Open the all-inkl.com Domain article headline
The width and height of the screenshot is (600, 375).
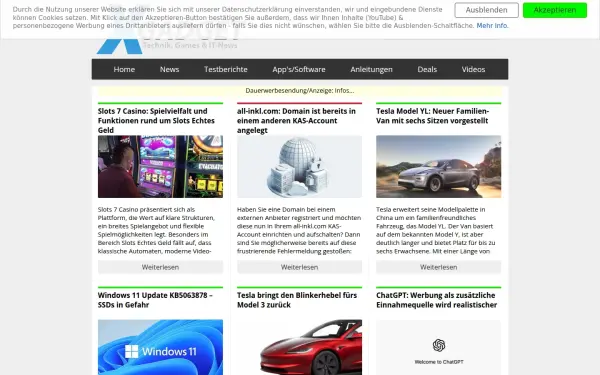[296, 121]
